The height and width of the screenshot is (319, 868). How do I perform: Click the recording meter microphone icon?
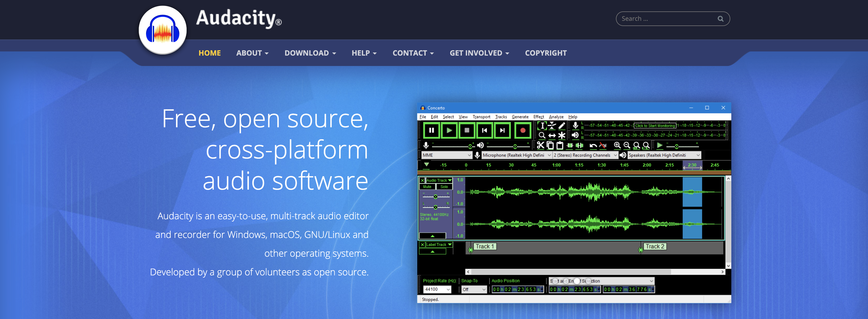click(576, 126)
